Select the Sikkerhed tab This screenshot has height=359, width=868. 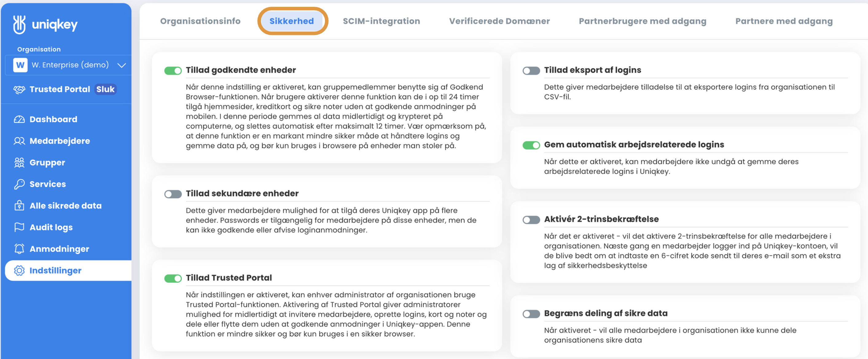pos(291,21)
